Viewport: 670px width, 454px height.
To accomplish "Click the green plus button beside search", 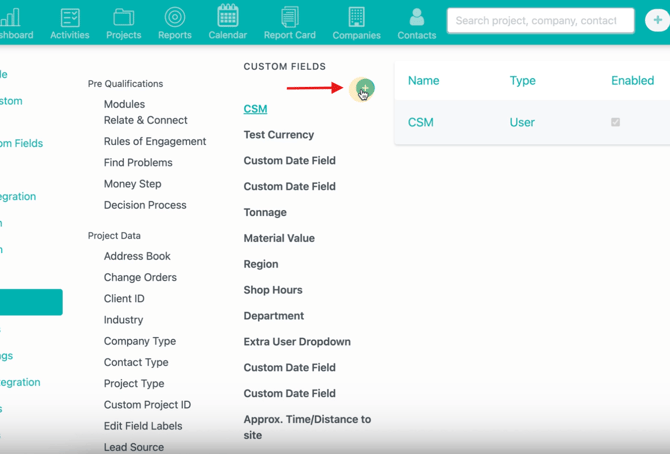I will pyautogui.click(x=657, y=20).
